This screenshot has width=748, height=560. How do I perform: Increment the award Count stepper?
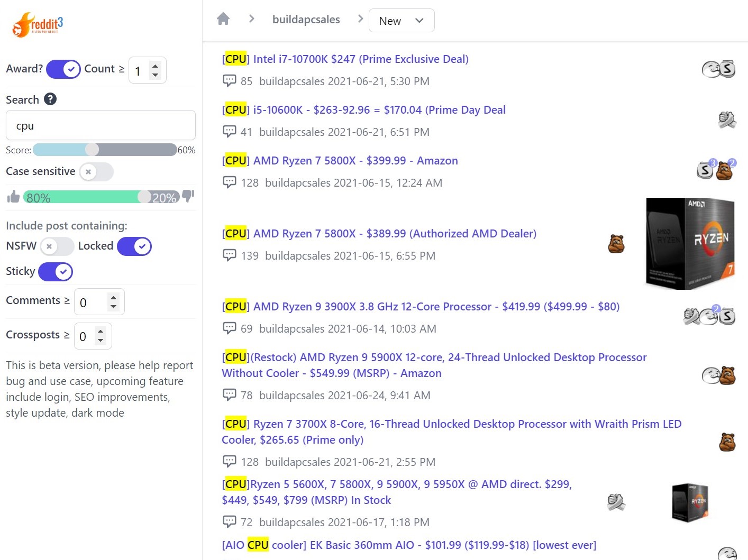tap(155, 66)
